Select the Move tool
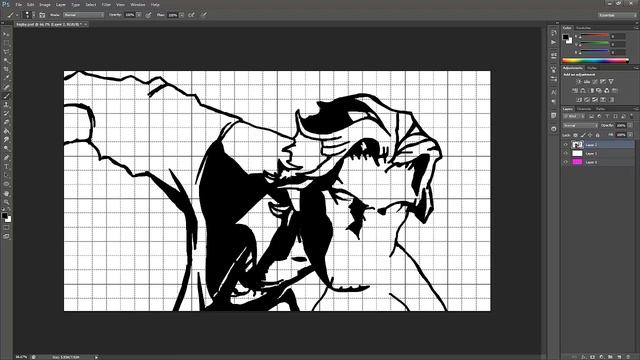The image size is (640, 360). (x=6, y=34)
